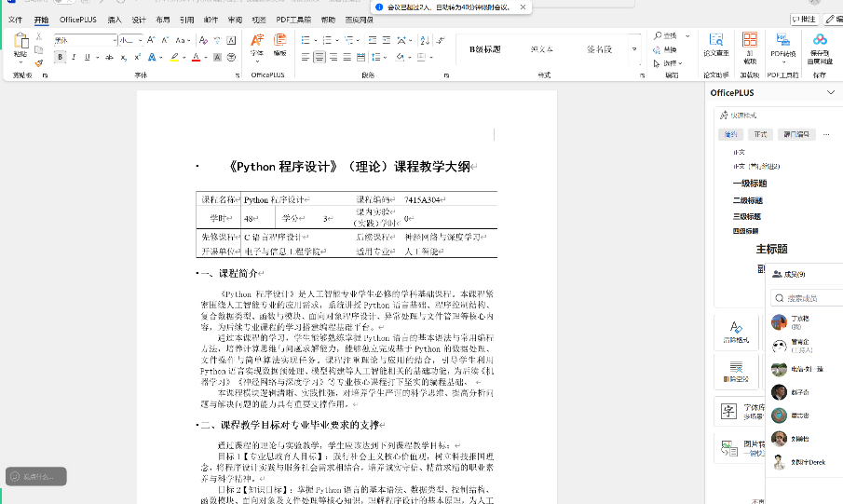
Task: Click the 搜索成员 member search field
Action: [807, 297]
